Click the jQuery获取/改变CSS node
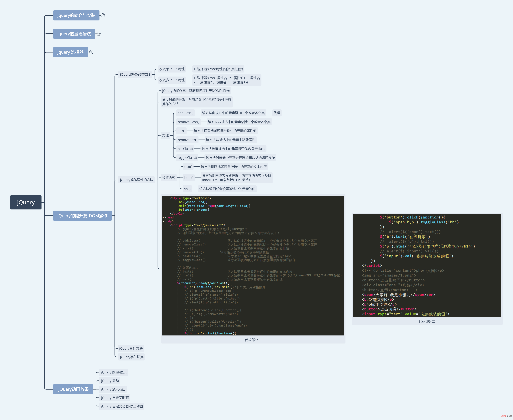 click(135, 74)
